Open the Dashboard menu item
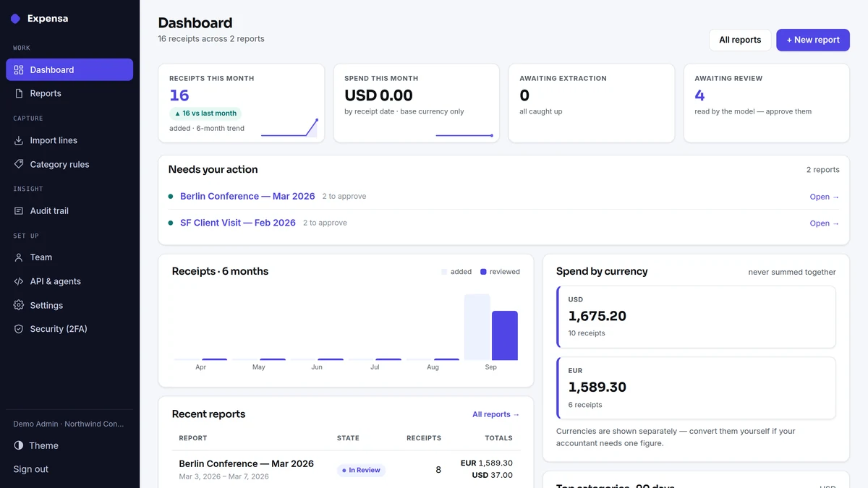This screenshot has width=868, height=488. pos(69,70)
